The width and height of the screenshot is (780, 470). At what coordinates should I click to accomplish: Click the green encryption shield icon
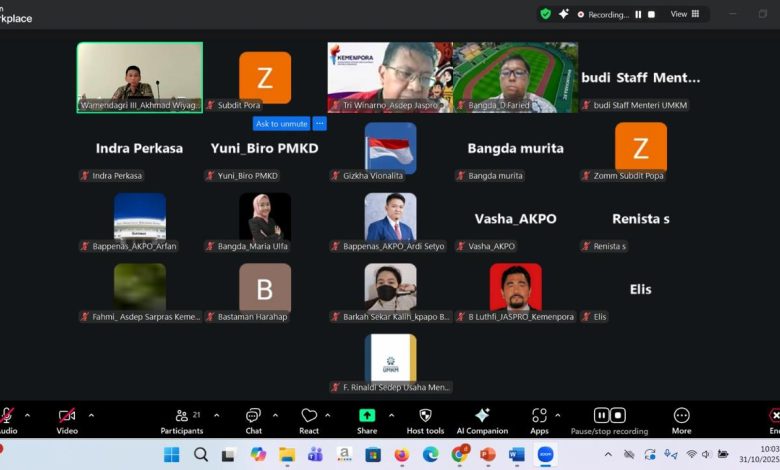point(546,14)
